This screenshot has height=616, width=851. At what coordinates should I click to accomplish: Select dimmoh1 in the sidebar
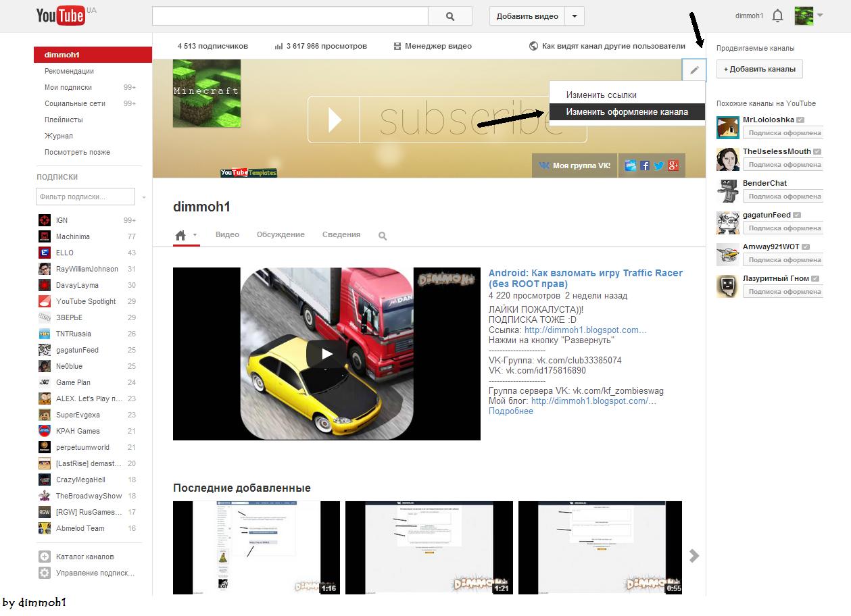(93, 55)
